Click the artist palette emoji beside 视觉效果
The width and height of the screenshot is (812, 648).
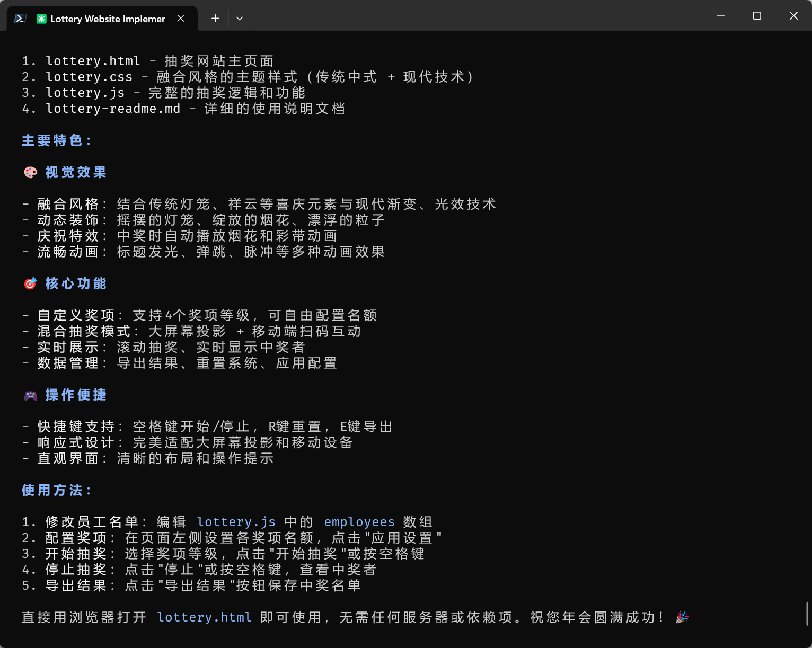pos(31,173)
